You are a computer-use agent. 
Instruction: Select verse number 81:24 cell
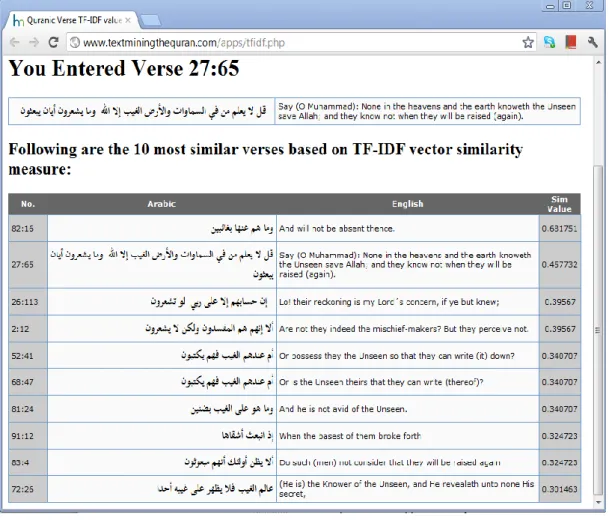(x=28, y=411)
